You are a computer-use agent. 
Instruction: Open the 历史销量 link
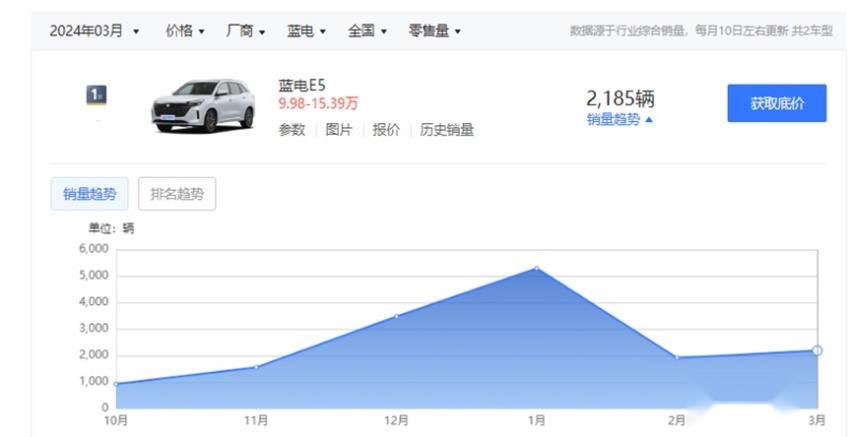click(x=447, y=130)
